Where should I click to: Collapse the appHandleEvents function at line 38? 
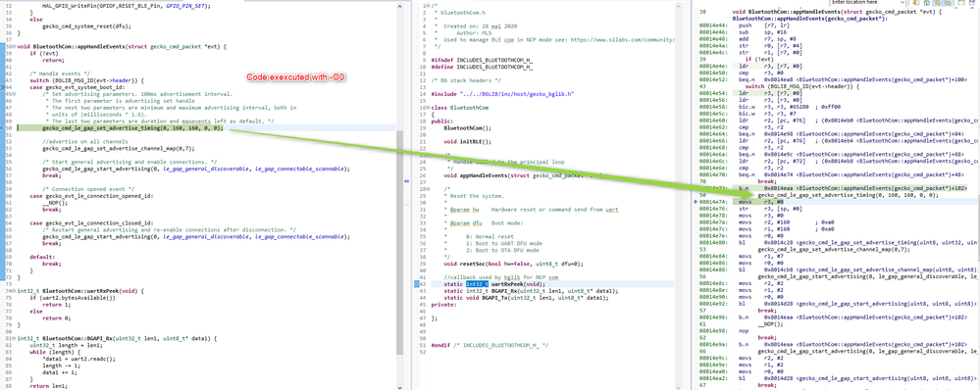tap(15, 47)
